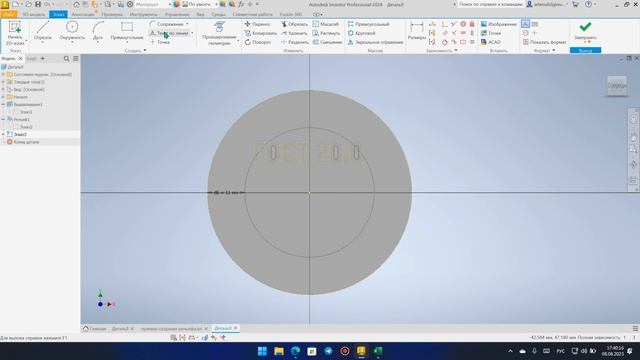
Task: Select the Окружность circle tool
Action: pyautogui.click(x=72, y=32)
